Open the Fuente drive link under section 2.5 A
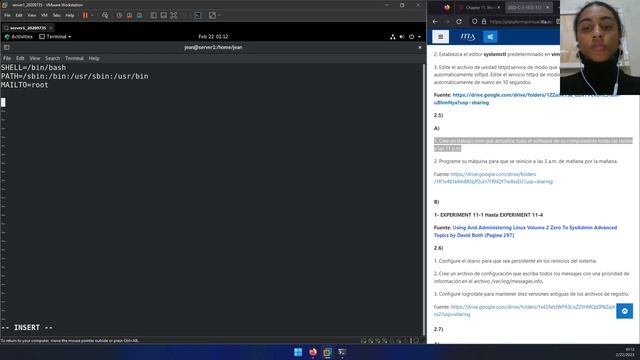The width and height of the screenshot is (640, 360). [493, 178]
